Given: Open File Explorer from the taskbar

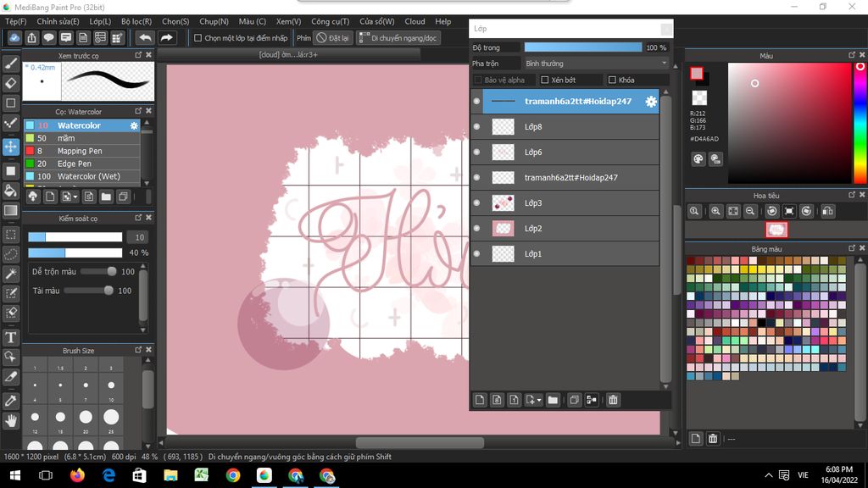Looking at the screenshot, I should pos(170,475).
